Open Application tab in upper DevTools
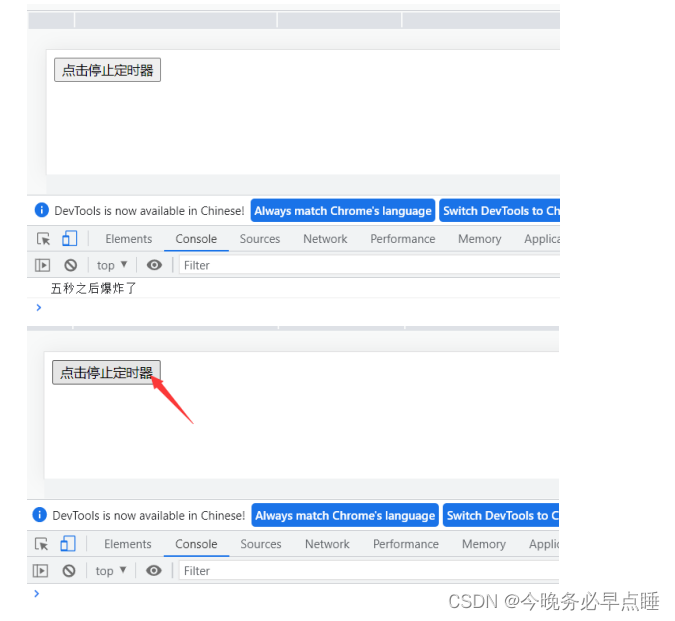The height and width of the screenshot is (621, 675). coord(542,239)
